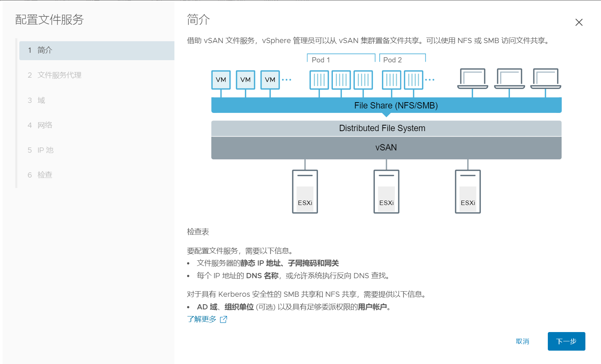Select step 1 简介 in the wizard
This screenshot has height=364, width=601.
97,50
